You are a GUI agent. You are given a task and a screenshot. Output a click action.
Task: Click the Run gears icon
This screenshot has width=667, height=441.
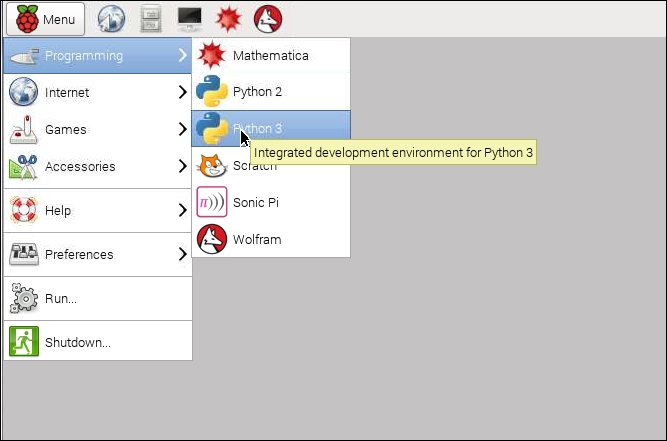tap(24, 298)
